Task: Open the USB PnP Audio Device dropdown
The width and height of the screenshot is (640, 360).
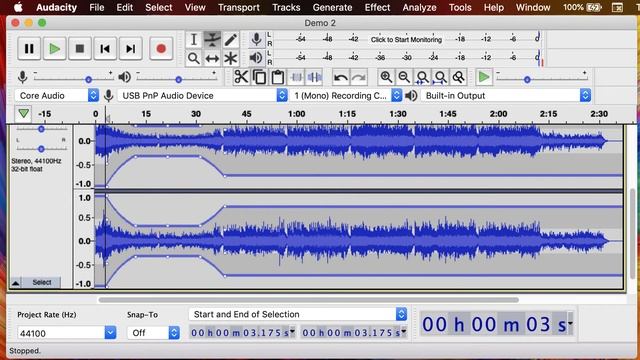Action: click(x=202, y=96)
